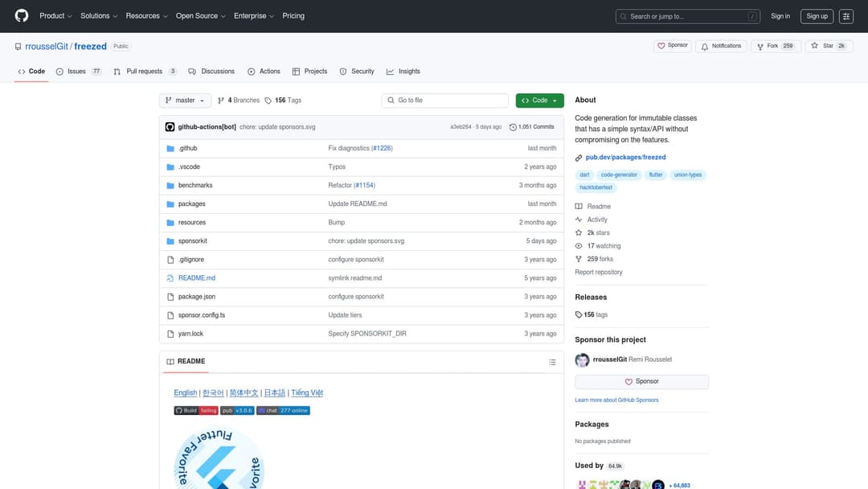Expand the Enterprise menu

pyautogui.click(x=253, y=16)
